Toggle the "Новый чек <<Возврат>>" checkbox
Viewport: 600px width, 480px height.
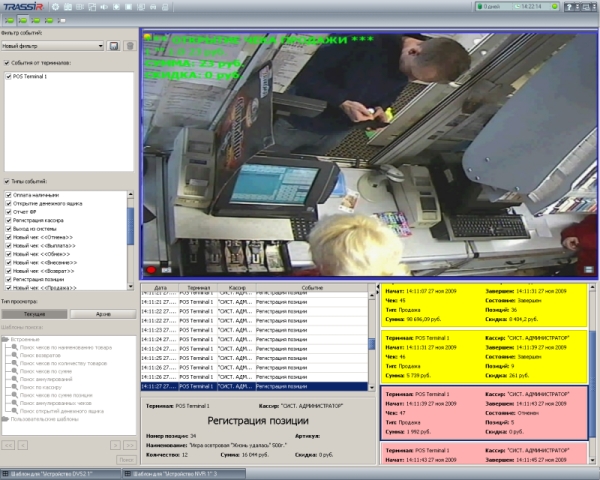(x=8, y=271)
